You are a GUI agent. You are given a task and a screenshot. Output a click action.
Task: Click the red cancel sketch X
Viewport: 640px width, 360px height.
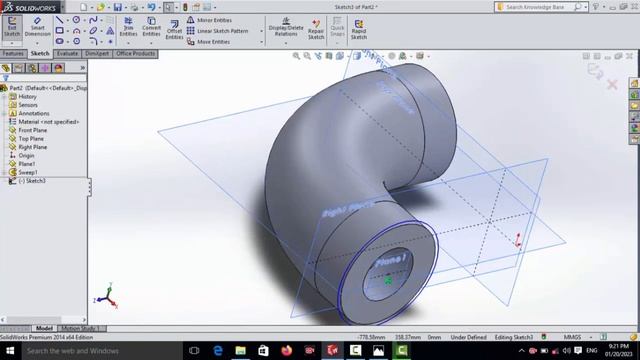(x=612, y=84)
